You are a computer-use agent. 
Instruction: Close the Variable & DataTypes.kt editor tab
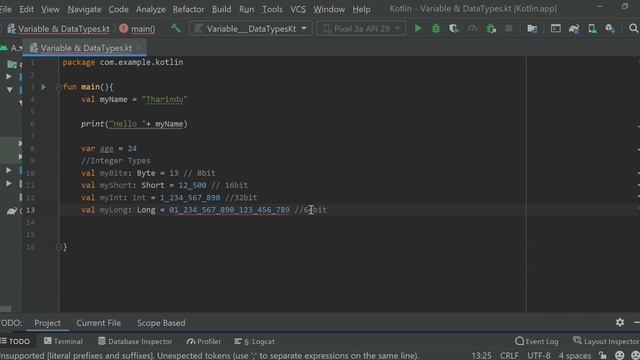point(139,48)
